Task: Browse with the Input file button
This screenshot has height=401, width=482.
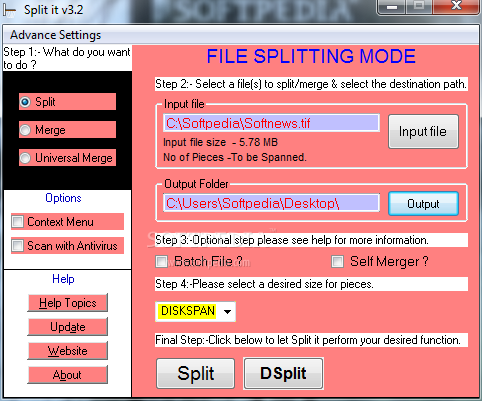Action: tap(423, 132)
